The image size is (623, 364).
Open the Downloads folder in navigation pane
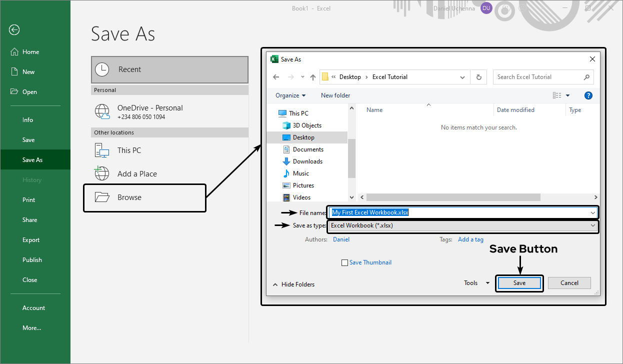[x=307, y=161]
